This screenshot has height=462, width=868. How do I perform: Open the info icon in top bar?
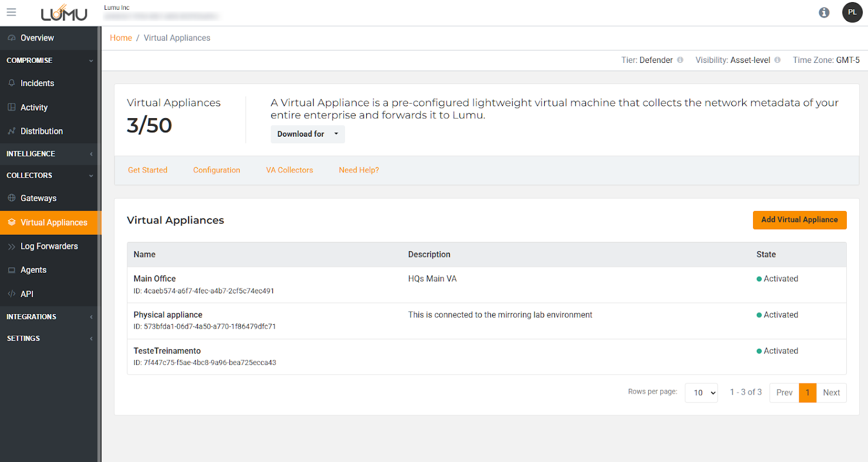tap(824, 12)
